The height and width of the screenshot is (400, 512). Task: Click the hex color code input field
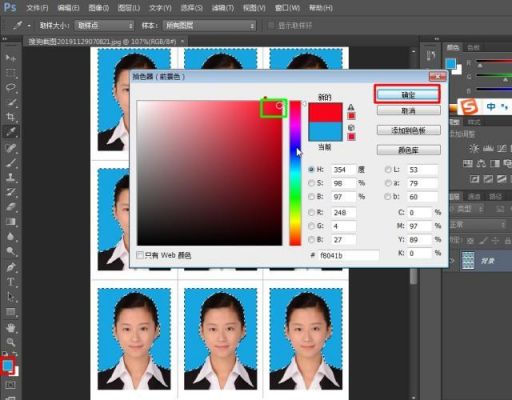pos(348,255)
